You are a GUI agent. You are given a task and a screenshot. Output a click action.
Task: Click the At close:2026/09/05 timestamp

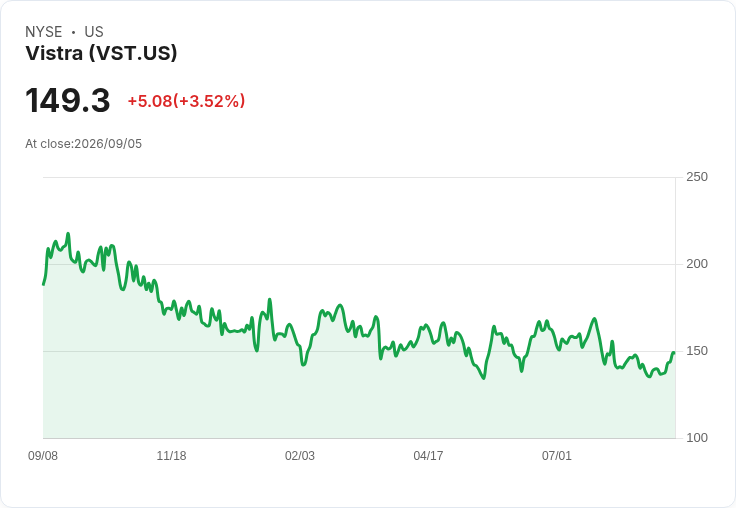(x=84, y=144)
